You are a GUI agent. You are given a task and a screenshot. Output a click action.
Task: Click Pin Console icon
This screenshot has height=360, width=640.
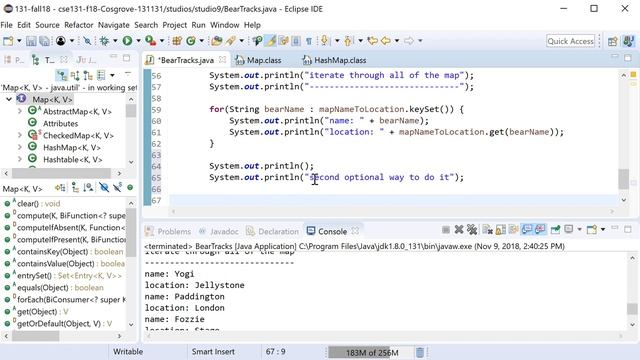(x=555, y=230)
